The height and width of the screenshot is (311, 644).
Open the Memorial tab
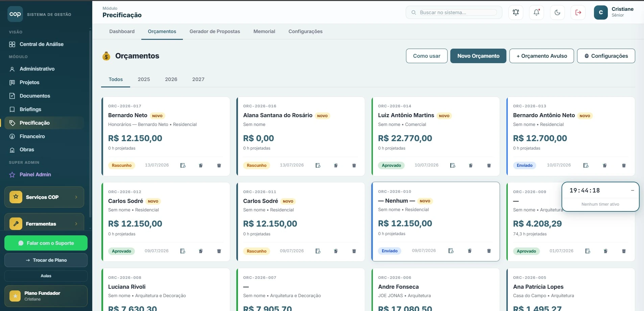coord(264,31)
